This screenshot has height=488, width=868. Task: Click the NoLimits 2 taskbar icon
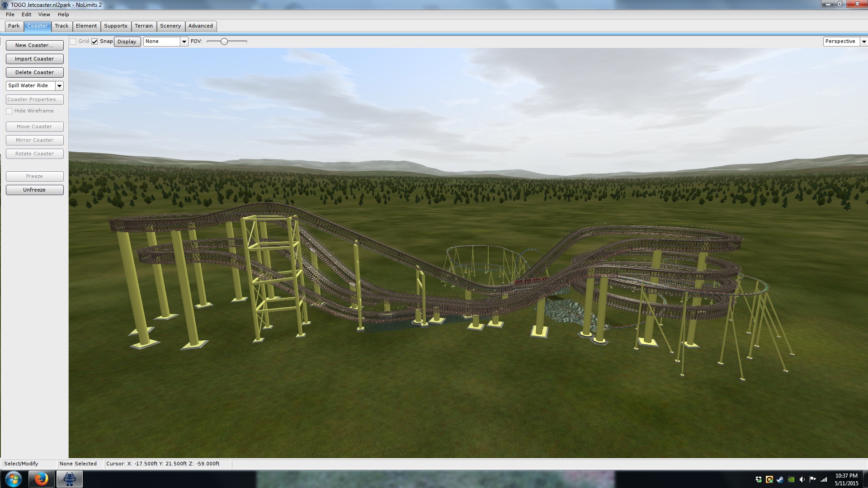click(x=69, y=479)
